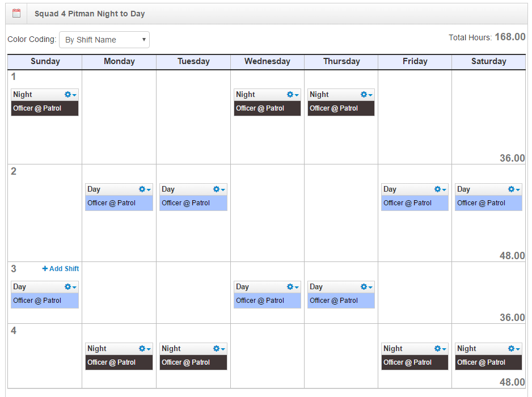Viewport: 532px width, 397px height.
Task: Click the Day shift title on week 2 Friday
Action: (390, 189)
